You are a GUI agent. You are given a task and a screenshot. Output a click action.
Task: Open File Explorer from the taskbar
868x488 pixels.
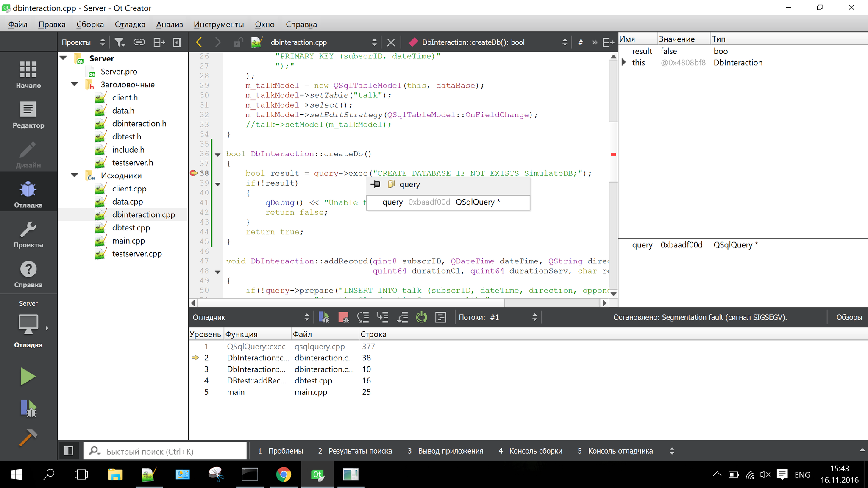(x=115, y=474)
